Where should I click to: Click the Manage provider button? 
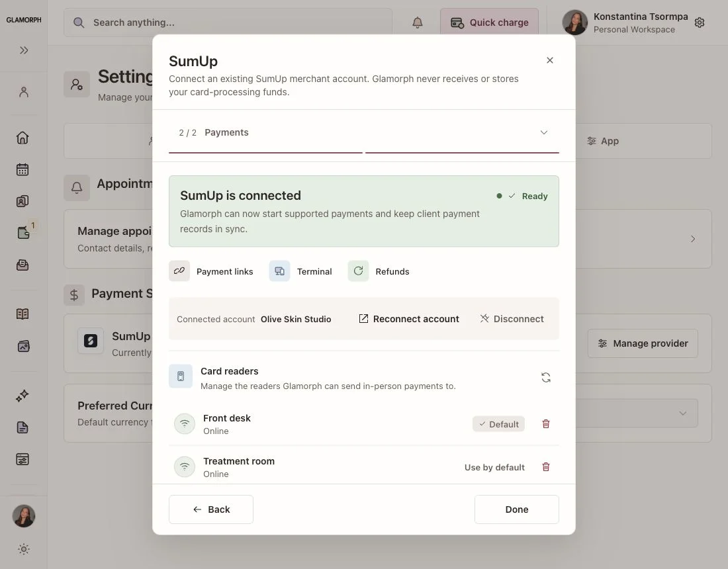(x=643, y=343)
